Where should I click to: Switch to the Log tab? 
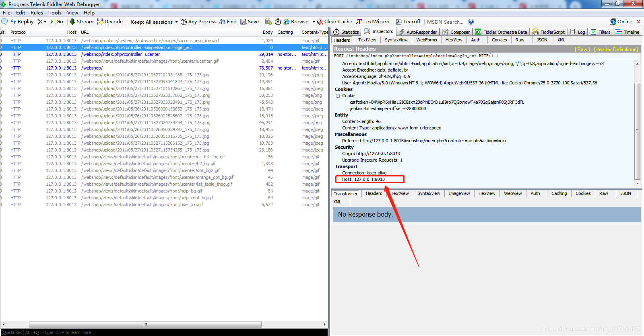point(578,32)
